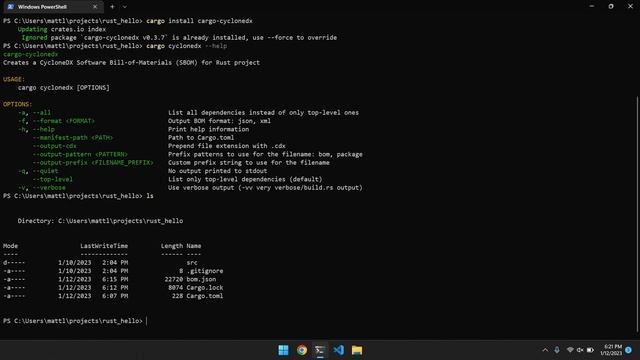640x360 pixels.
Task: Open Visual Studio Code from taskbar
Action: click(x=338, y=350)
